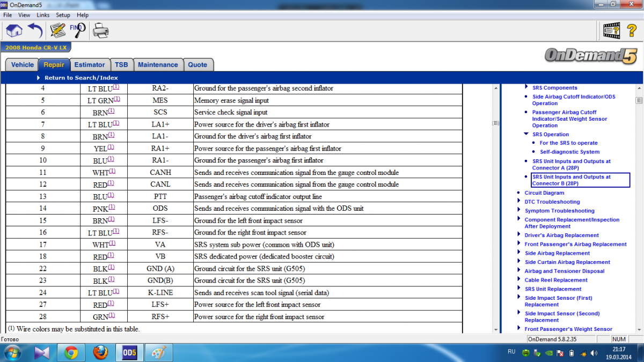This screenshot has width=644, height=362.
Task: Click footnote (1) link beside LT GRN
Action: tap(116, 99)
